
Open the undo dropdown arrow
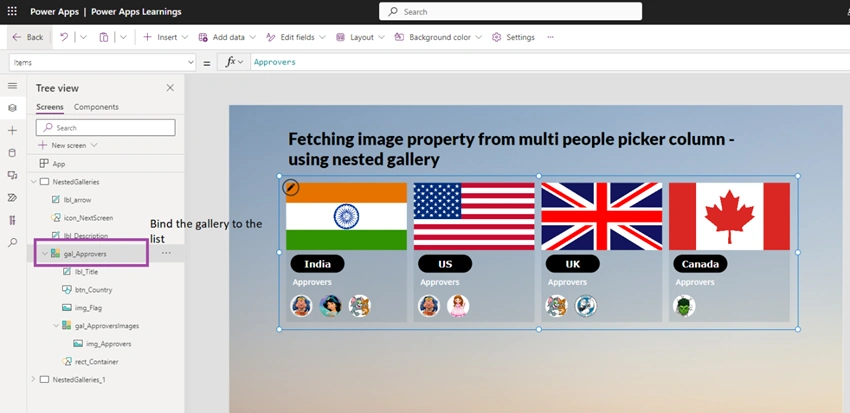pyautogui.click(x=83, y=37)
